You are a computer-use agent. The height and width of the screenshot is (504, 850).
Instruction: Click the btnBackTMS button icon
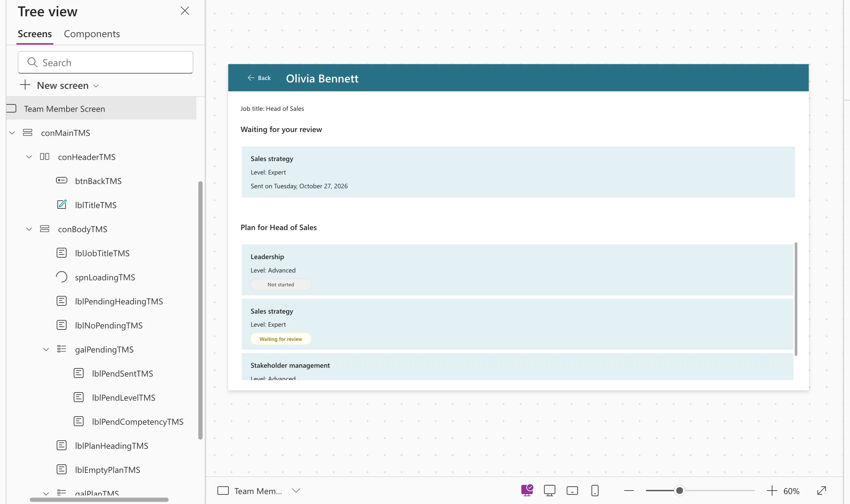(62, 181)
